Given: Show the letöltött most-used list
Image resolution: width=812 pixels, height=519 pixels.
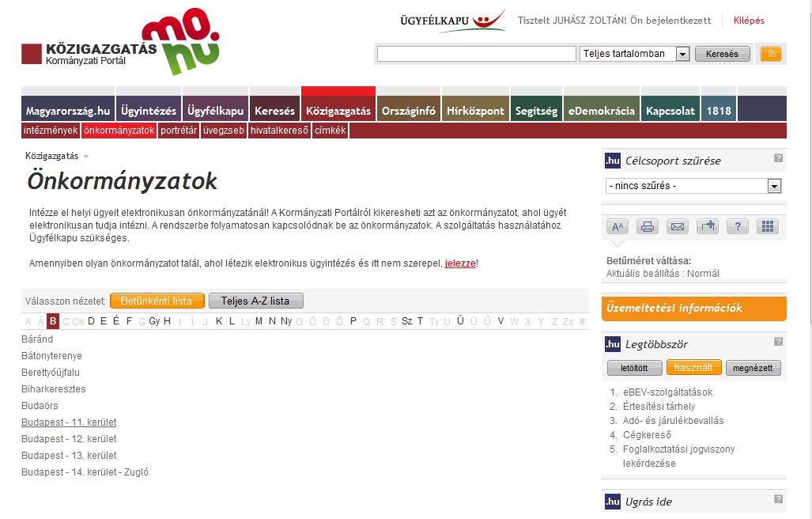Looking at the screenshot, I should click(x=634, y=368).
